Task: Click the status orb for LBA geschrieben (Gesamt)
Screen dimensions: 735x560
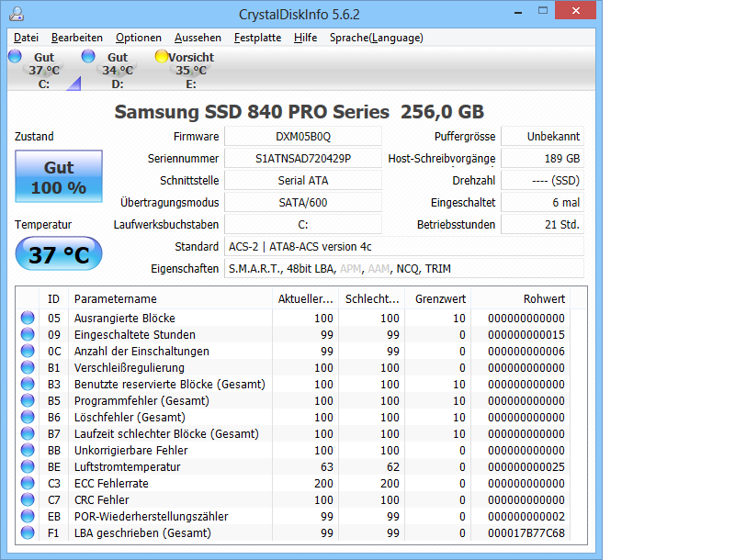Action: [x=28, y=532]
